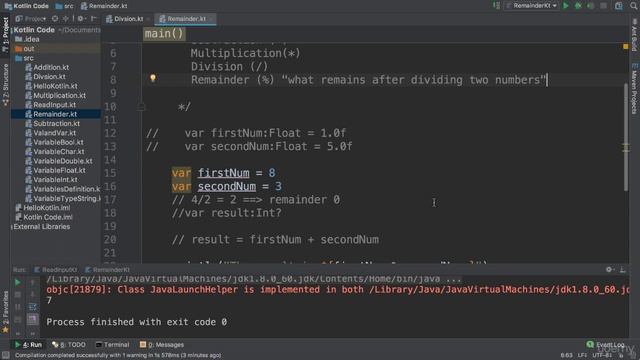This screenshot has width=640, height=360.
Task: Open the Event Log button
Action: 606,345
